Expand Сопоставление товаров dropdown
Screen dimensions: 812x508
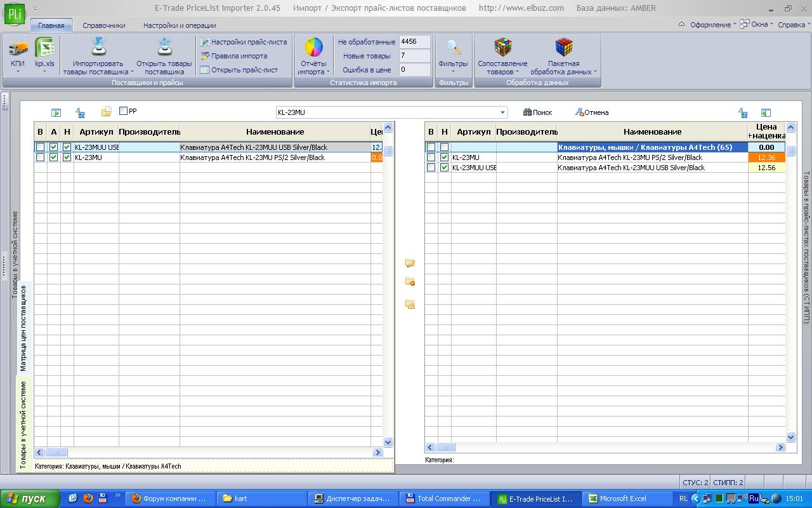click(502, 57)
